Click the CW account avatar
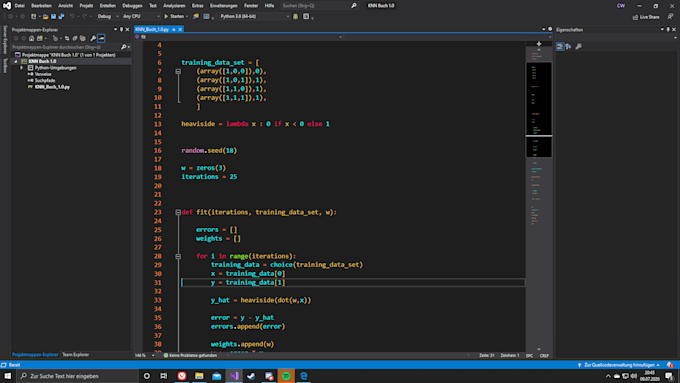The image size is (680, 383). pyautogui.click(x=621, y=6)
